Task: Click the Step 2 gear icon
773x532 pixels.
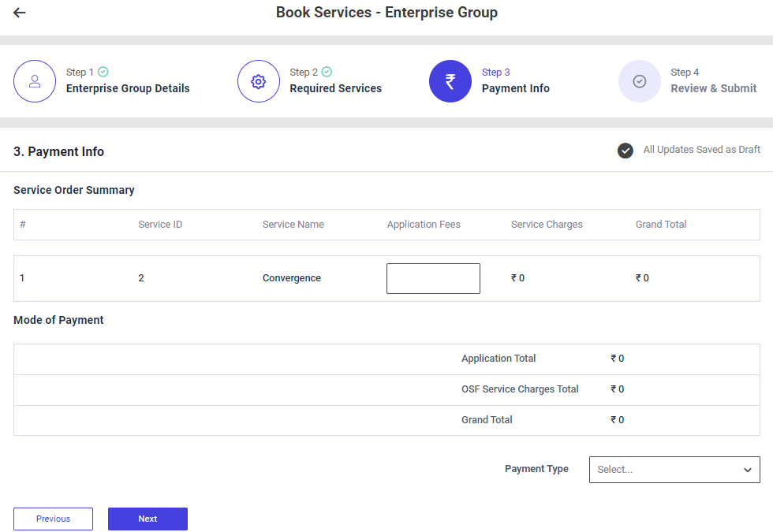Action: (x=258, y=81)
